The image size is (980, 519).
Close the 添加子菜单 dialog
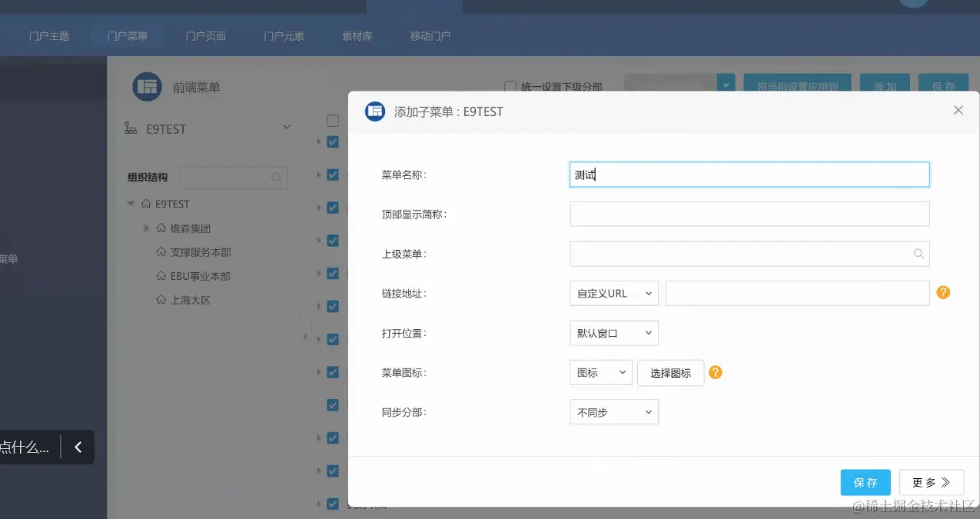tap(958, 111)
